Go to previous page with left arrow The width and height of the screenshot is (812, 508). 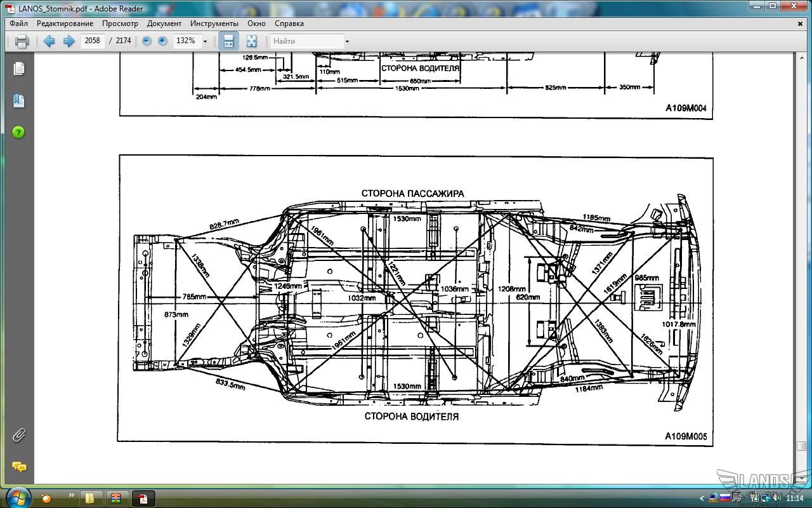[49, 41]
